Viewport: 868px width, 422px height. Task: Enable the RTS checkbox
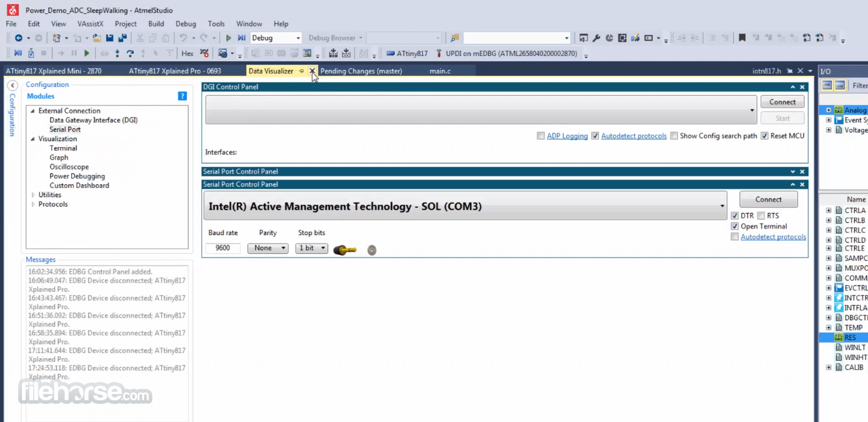click(x=761, y=216)
